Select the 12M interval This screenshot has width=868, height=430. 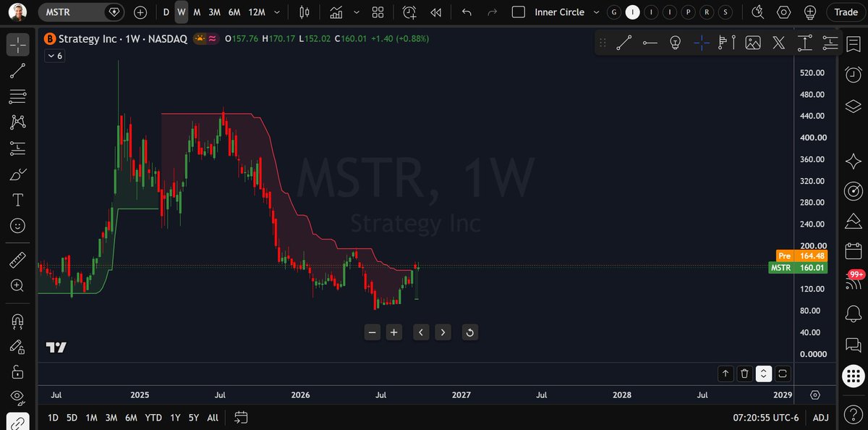(x=256, y=12)
